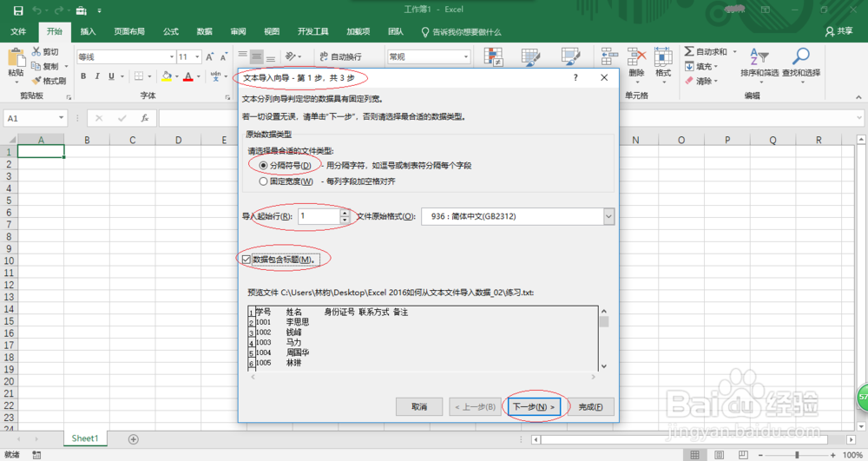Viewport: 868px width, 461px height.
Task: Click the 告诉我你想要做什么 search box
Action: 461,32
